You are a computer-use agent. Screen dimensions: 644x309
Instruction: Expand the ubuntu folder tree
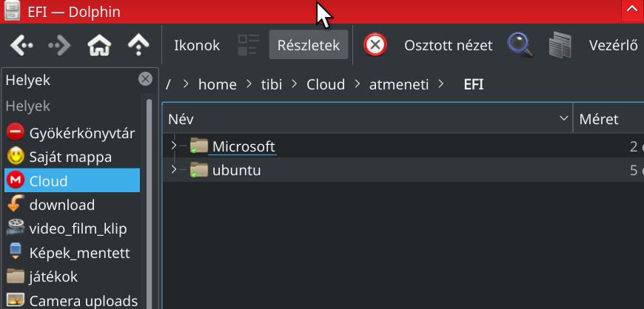[x=174, y=169]
